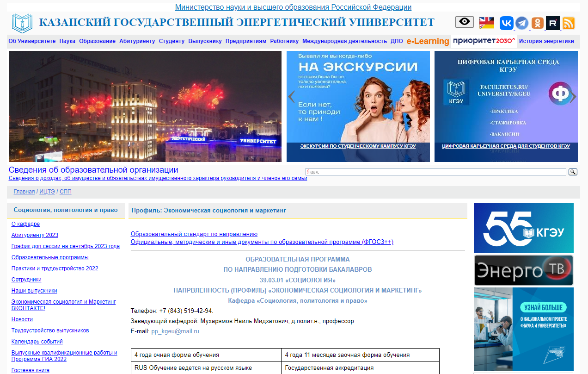The height and width of the screenshot is (374, 588).
Task: Click the search magnifier button
Action: tap(573, 172)
